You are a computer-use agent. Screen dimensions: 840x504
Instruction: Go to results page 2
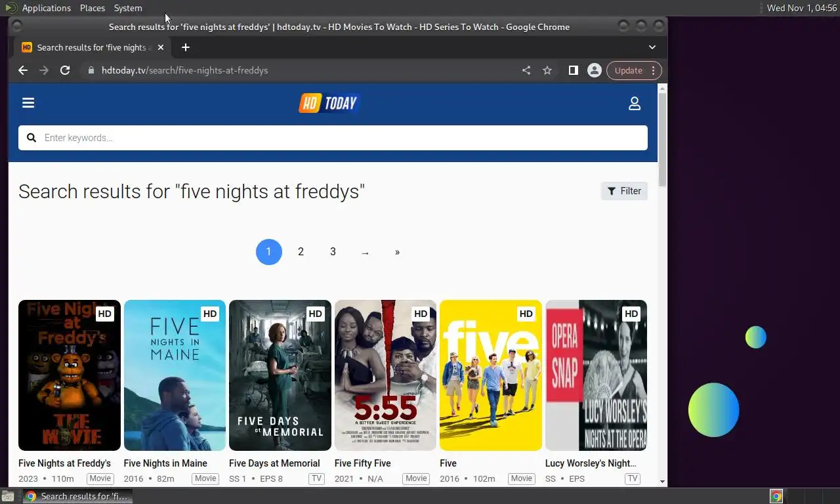coord(301,252)
